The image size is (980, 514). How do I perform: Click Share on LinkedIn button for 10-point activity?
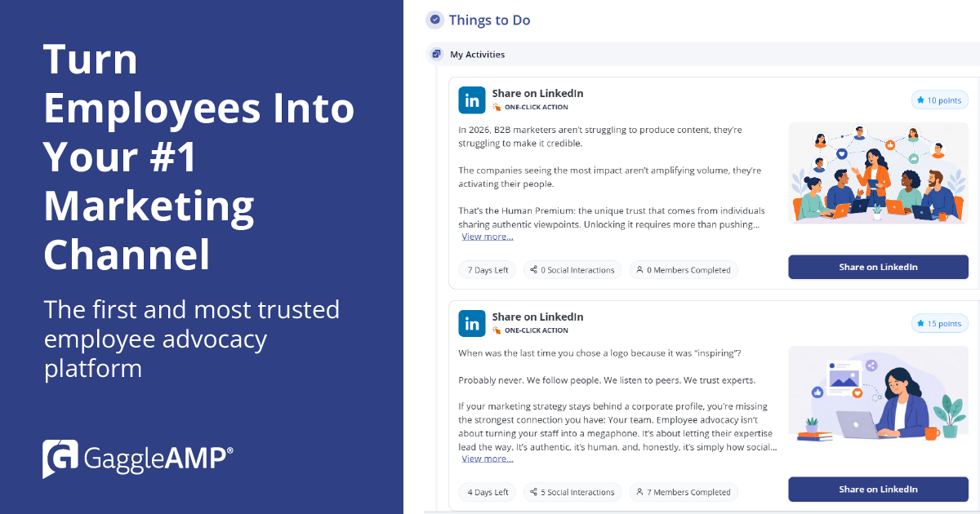[x=878, y=268]
